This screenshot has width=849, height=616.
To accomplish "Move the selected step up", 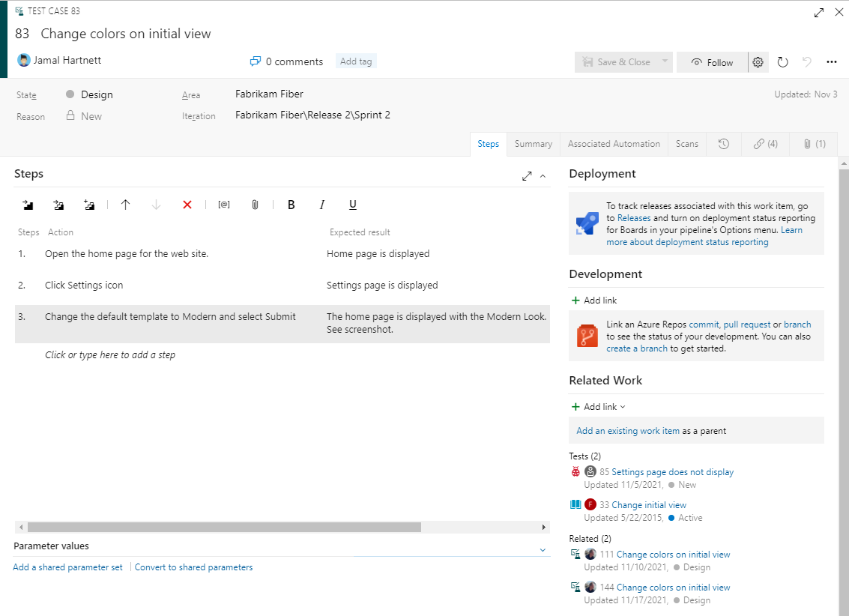I will (127, 204).
